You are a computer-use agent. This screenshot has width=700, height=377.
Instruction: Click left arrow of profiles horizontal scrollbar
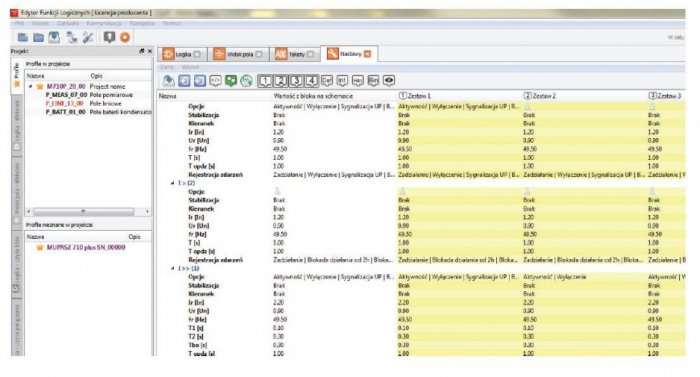[x=29, y=211]
